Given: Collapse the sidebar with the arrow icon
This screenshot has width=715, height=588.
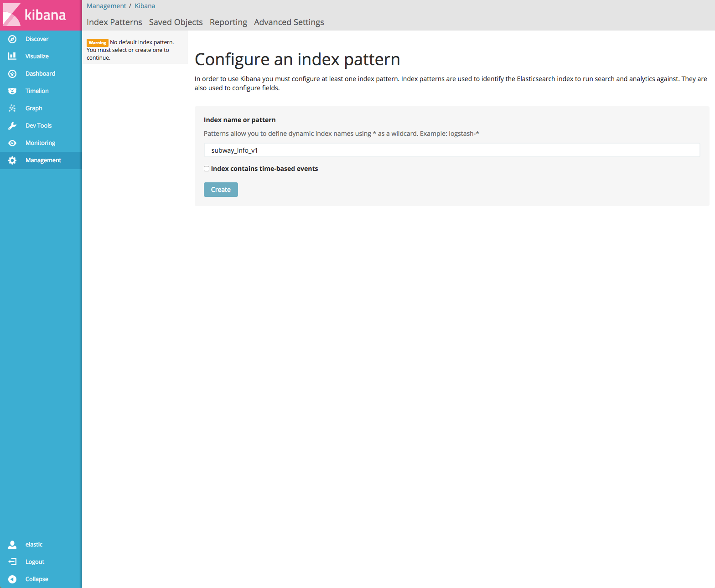Looking at the screenshot, I should click(12, 579).
